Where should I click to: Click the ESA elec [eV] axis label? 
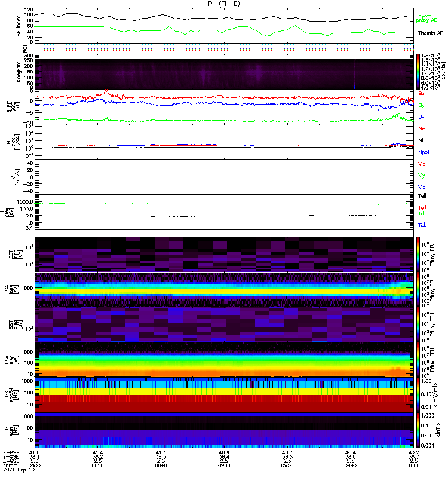(x=11, y=360)
